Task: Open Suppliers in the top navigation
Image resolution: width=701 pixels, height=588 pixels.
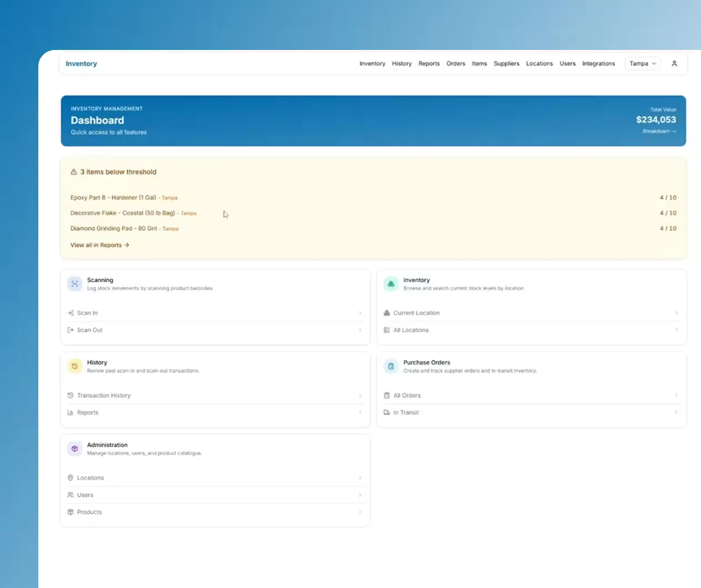Action: pyautogui.click(x=506, y=64)
